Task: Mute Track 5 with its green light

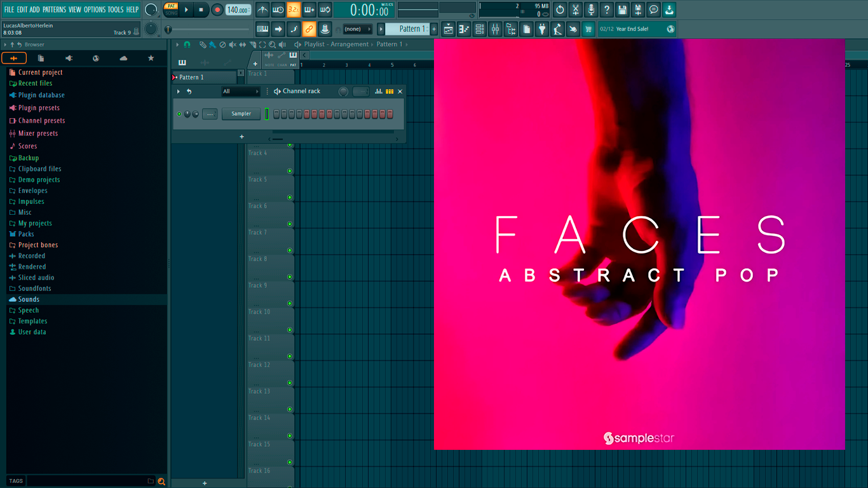Action: 290,197
